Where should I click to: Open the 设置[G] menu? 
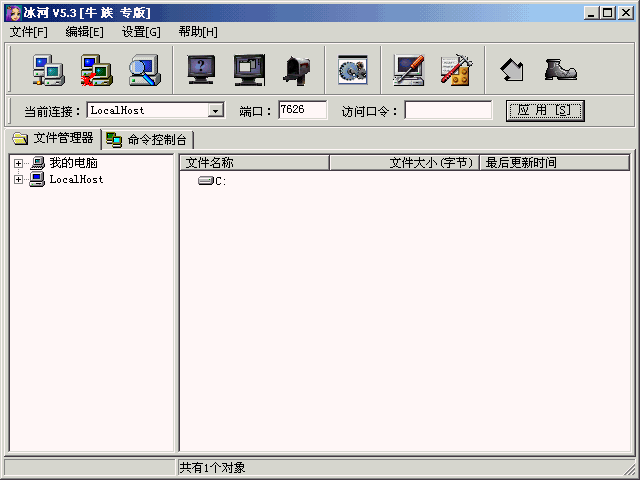point(141,32)
